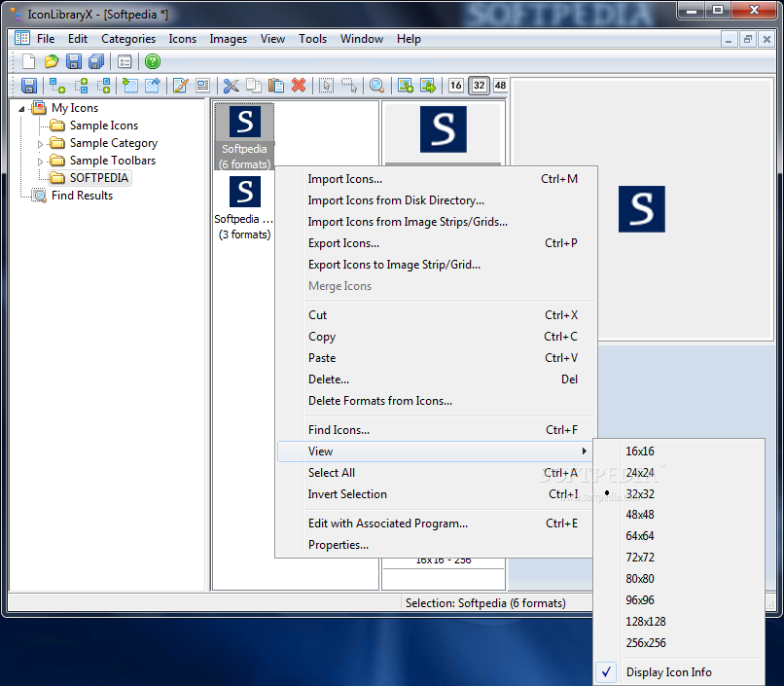Image resolution: width=784 pixels, height=686 pixels.
Task: Select the SOFTPEDIA category
Action: pos(98,178)
